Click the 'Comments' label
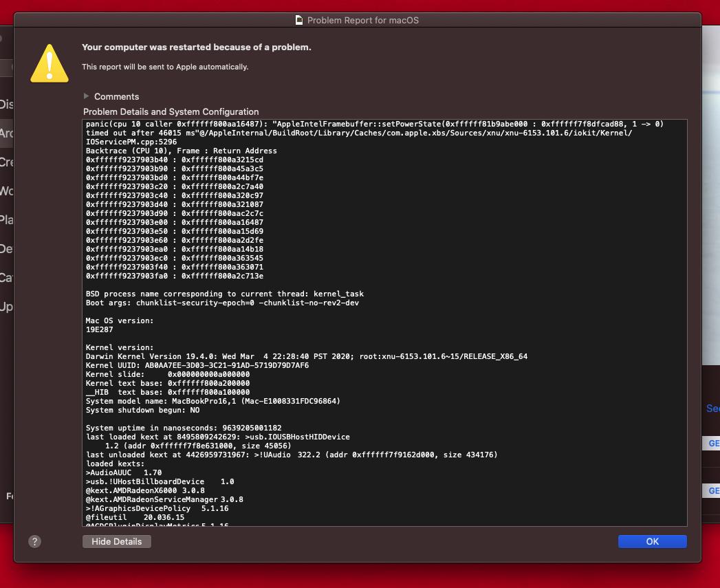 tap(117, 96)
